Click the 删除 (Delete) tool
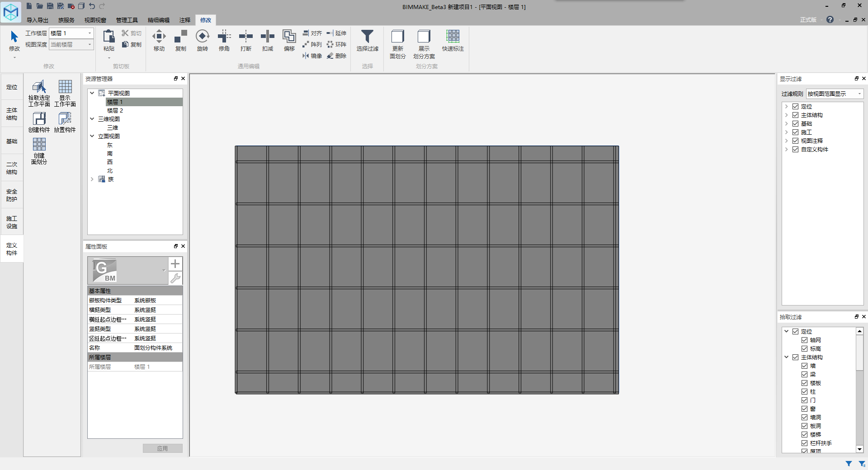This screenshot has width=868, height=470. pos(337,56)
